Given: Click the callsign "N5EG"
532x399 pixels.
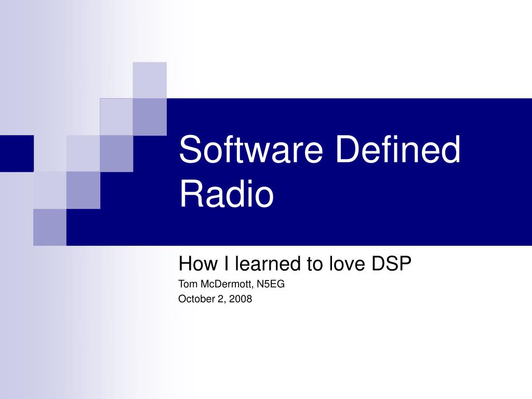Looking at the screenshot, I should click(270, 284).
